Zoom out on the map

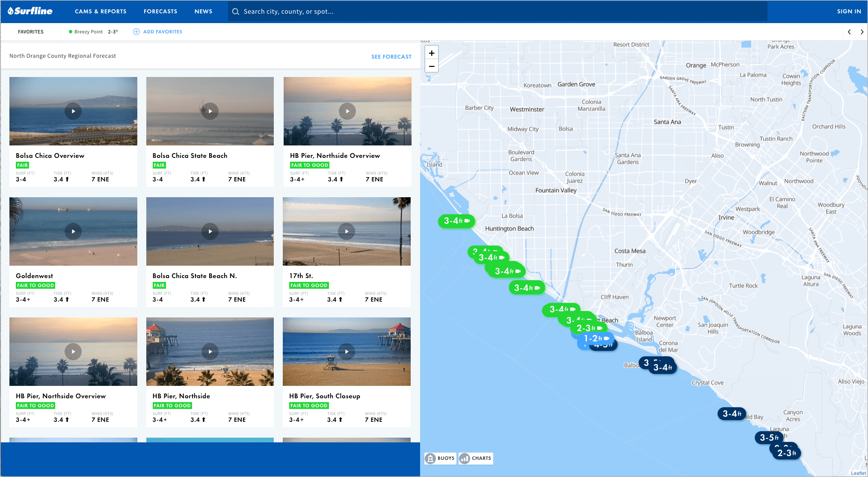click(432, 66)
